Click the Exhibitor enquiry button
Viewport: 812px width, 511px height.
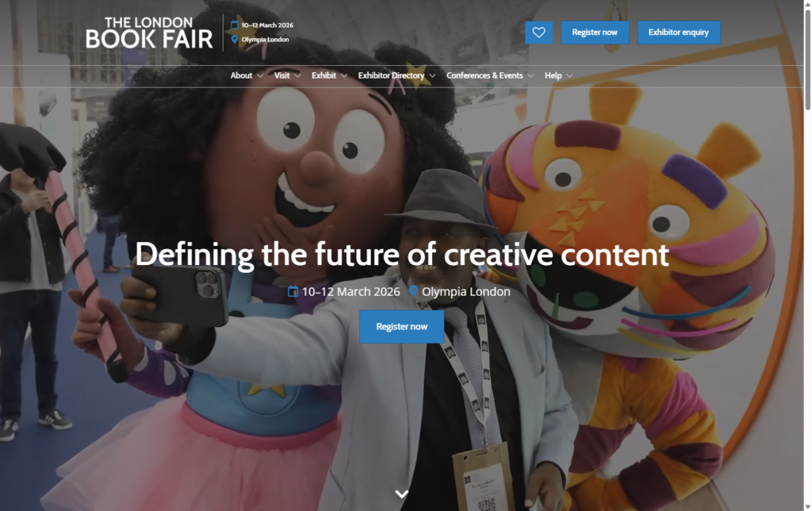pyautogui.click(x=679, y=33)
